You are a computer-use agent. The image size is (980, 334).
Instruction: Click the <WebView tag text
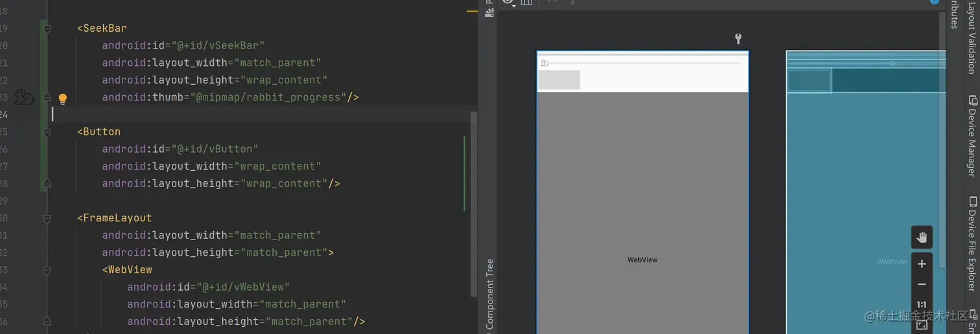(127, 269)
